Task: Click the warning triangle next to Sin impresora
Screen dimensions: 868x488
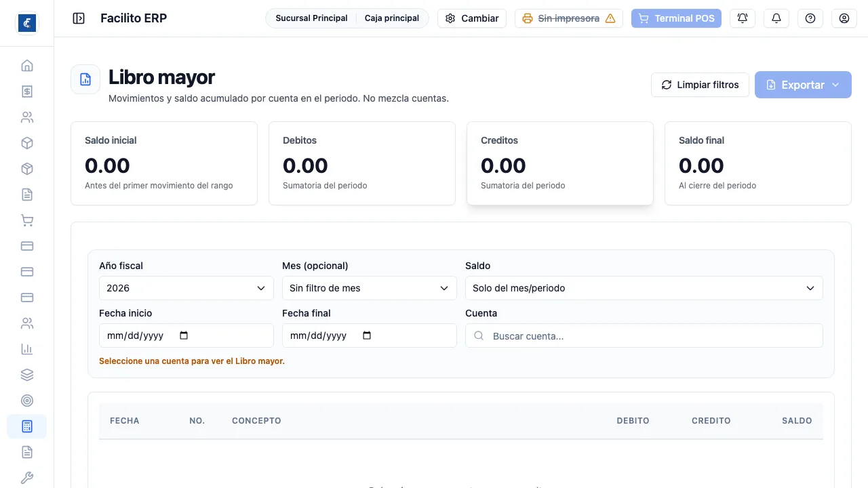Action: pos(610,18)
